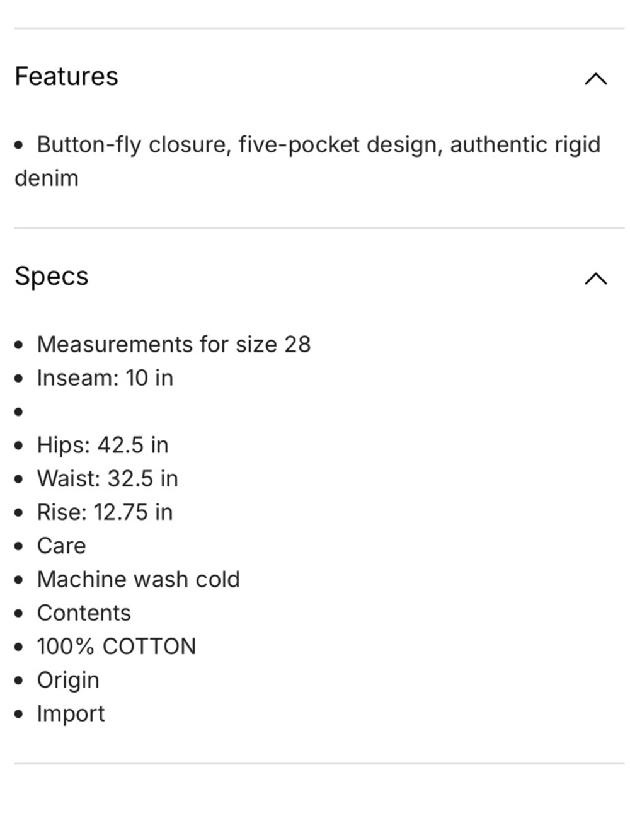
Task: Click the bullet beside Button-fly closure
Action: tap(19, 146)
